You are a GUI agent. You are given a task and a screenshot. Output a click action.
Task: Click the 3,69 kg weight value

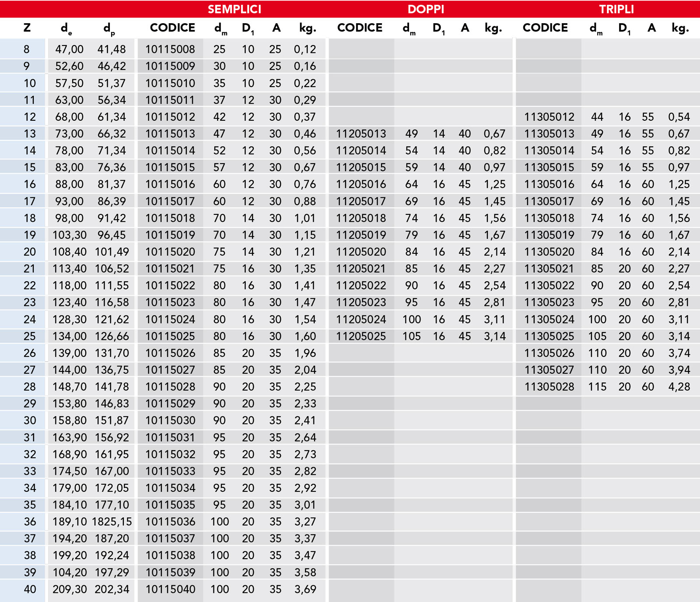(x=305, y=589)
